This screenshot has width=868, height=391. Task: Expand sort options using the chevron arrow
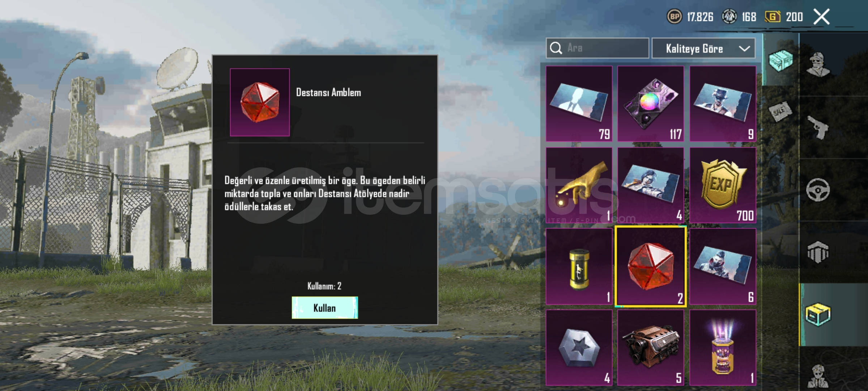744,49
